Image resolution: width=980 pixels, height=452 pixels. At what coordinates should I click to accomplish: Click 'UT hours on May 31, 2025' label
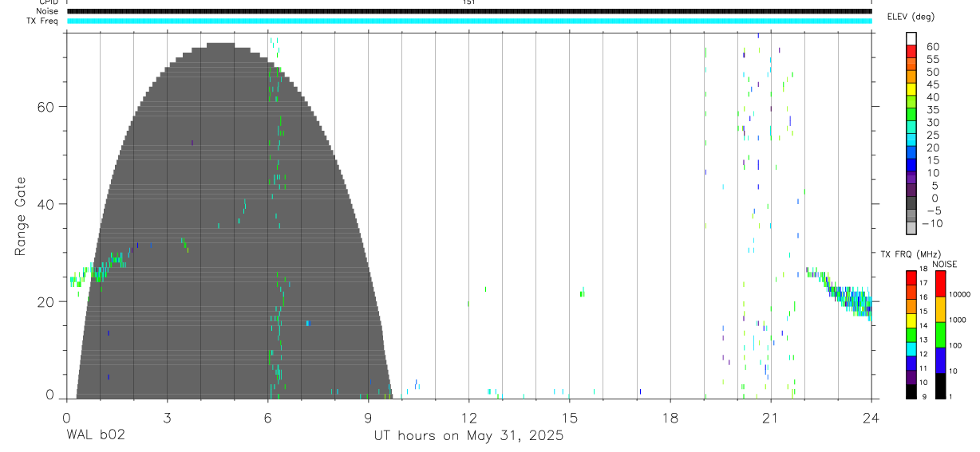pyautogui.click(x=469, y=436)
